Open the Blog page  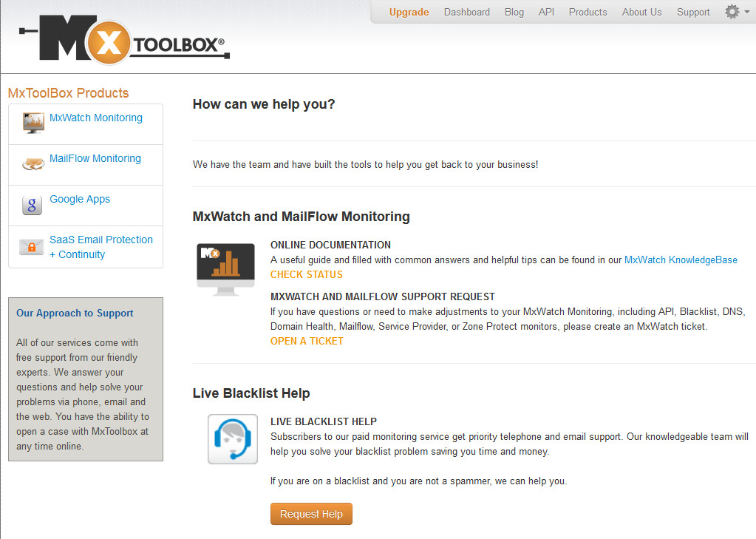coord(514,12)
